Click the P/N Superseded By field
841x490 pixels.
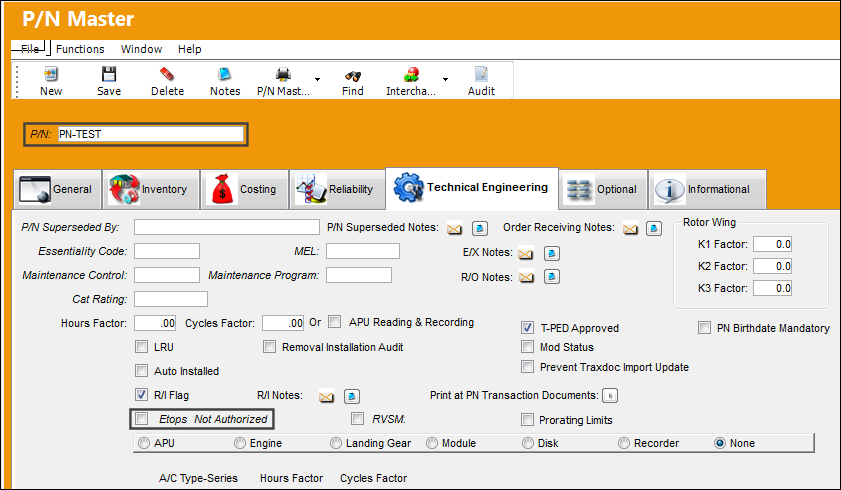(x=227, y=227)
